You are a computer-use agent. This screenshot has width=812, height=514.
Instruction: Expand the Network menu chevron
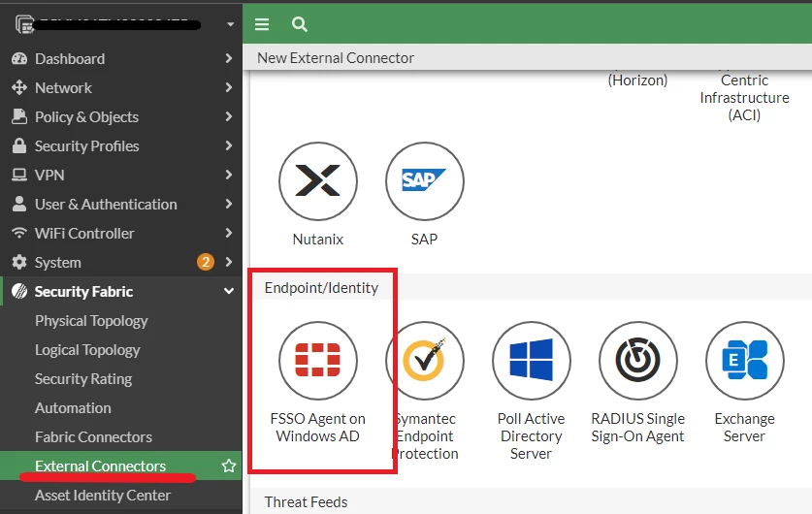(229, 87)
